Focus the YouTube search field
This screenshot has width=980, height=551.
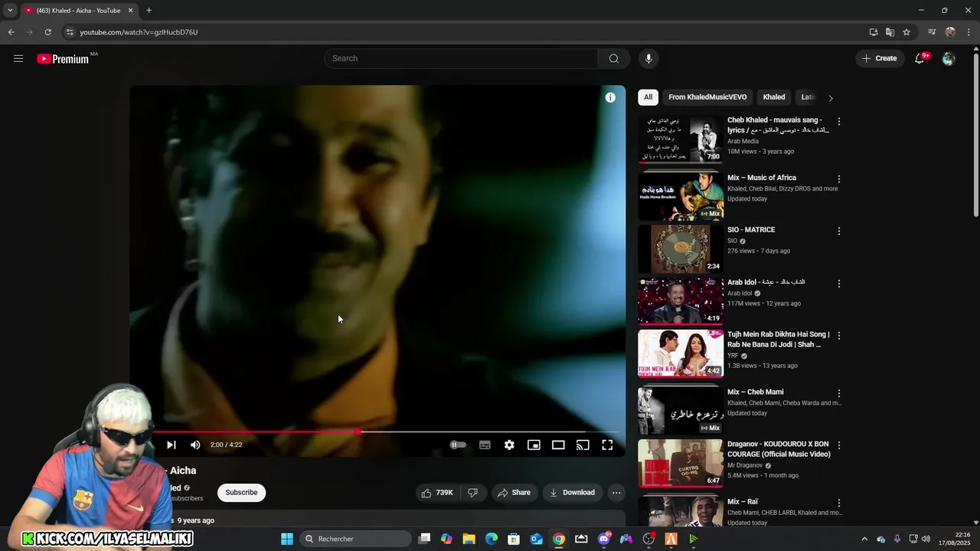coord(462,59)
